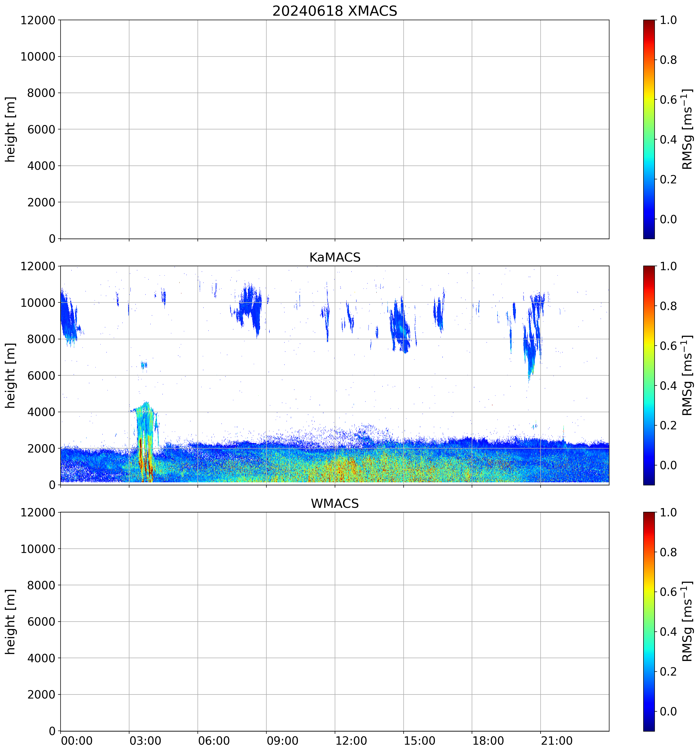The image size is (700, 752).
Task: Click the 00:00 time axis label
Action: click(x=77, y=741)
